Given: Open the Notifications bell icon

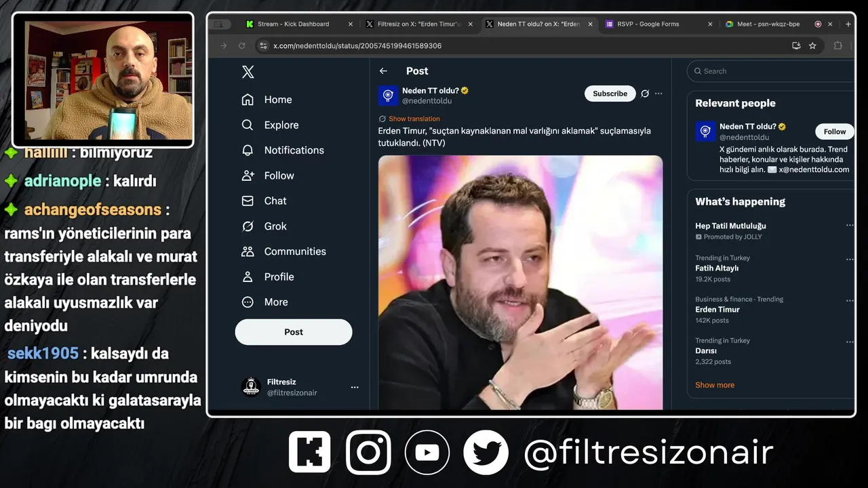Looking at the screenshot, I should coord(248,150).
